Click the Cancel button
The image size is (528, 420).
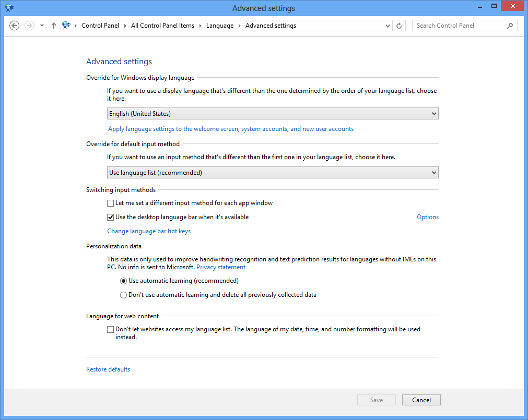(x=421, y=400)
